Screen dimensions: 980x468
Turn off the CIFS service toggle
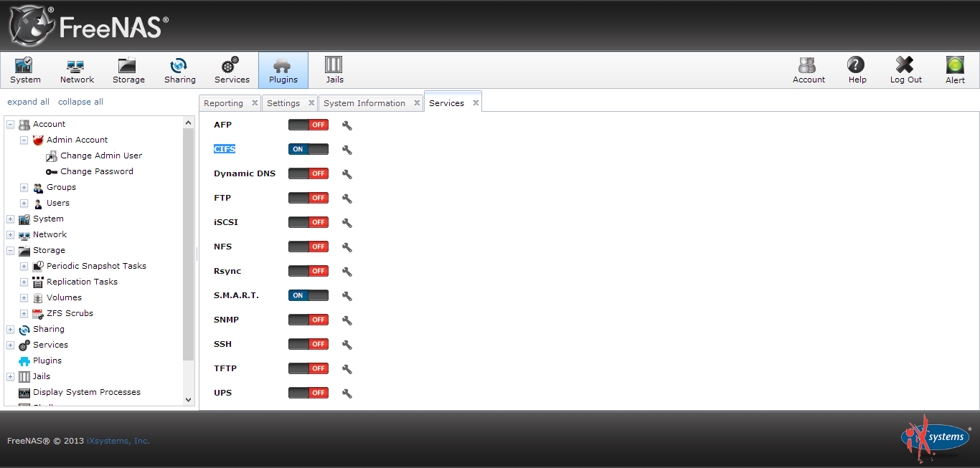(x=308, y=149)
